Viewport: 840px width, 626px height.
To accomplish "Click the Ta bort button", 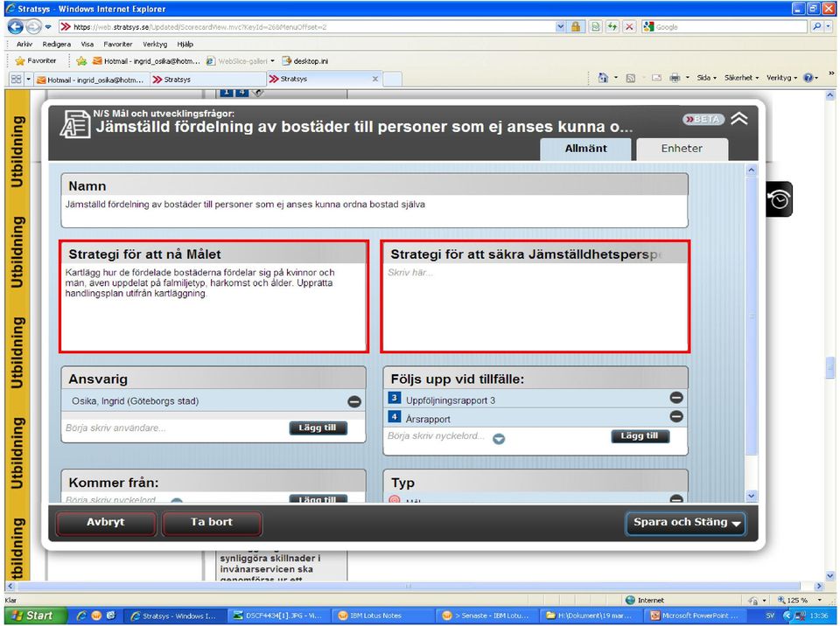I will tap(212, 523).
